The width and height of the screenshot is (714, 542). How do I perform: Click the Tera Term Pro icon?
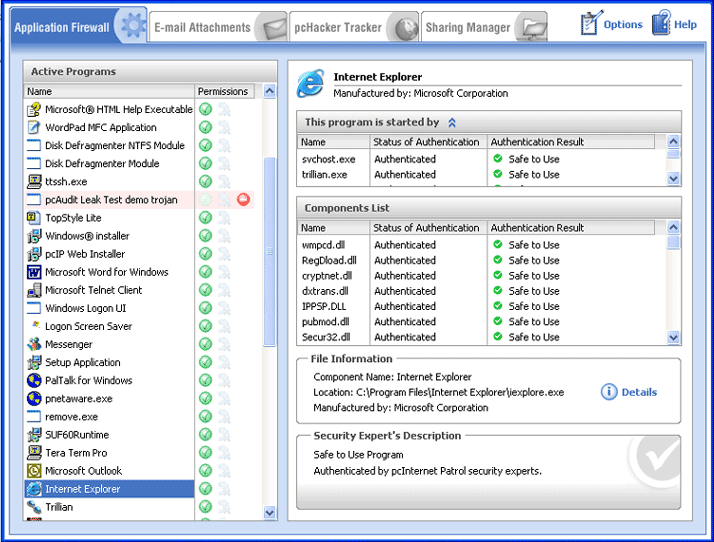[x=34, y=453]
